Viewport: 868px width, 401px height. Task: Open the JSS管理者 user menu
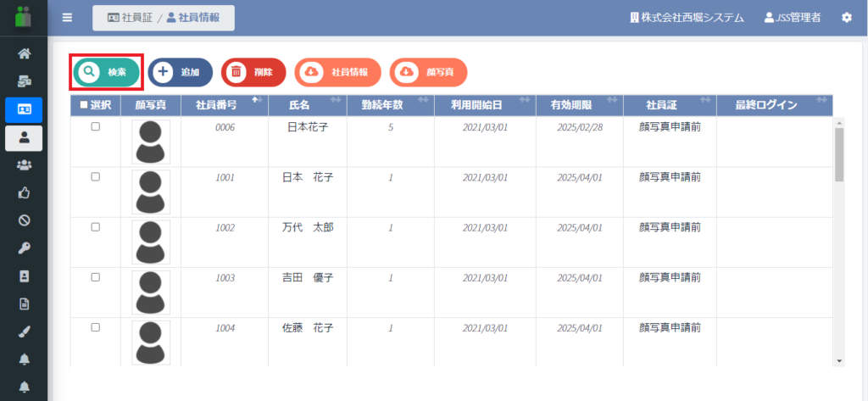coord(793,18)
